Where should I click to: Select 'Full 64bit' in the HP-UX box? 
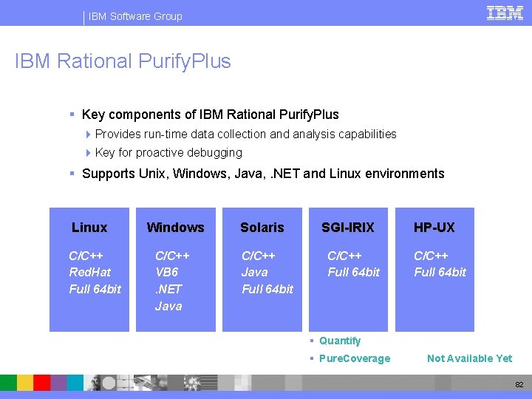pos(440,272)
